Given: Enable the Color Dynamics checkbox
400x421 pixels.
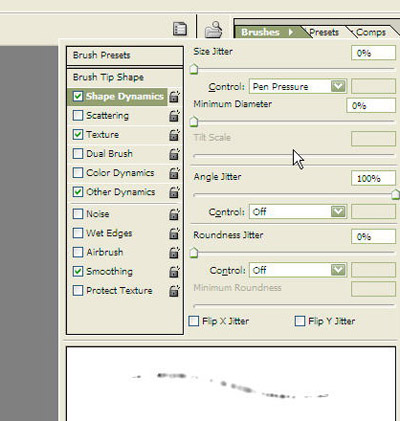Looking at the screenshot, I should (78, 173).
